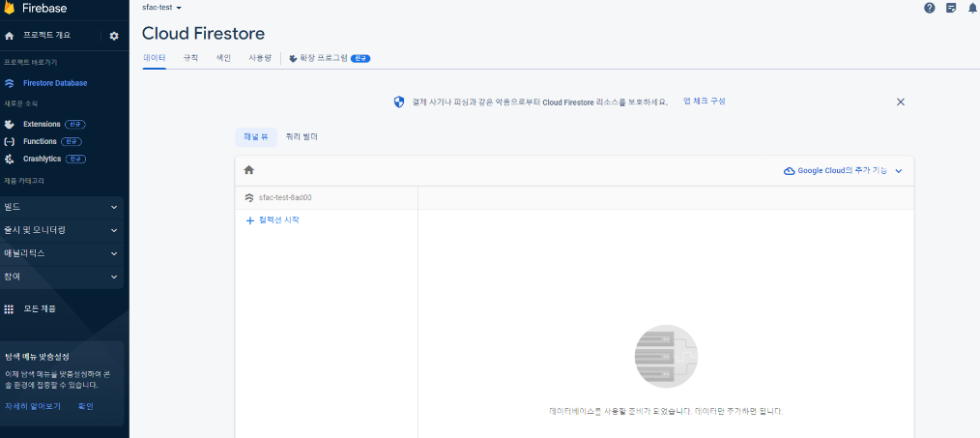
Task: Switch to the 사용량 tab
Action: (x=260, y=58)
